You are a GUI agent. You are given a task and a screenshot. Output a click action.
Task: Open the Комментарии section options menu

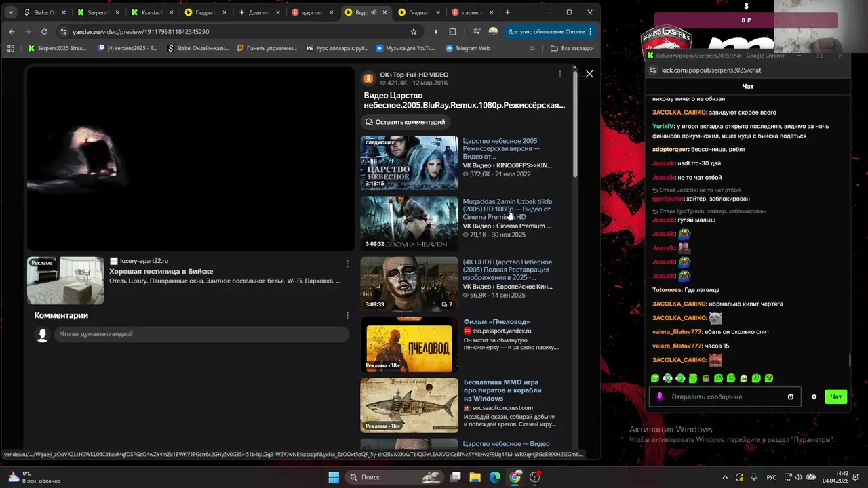pyautogui.click(x=348, y=315)
